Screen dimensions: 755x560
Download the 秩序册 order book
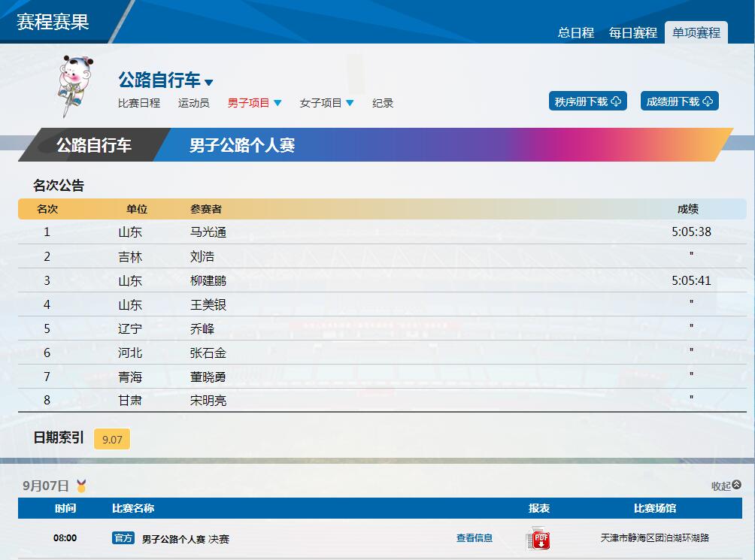click(x=588, y=101)
